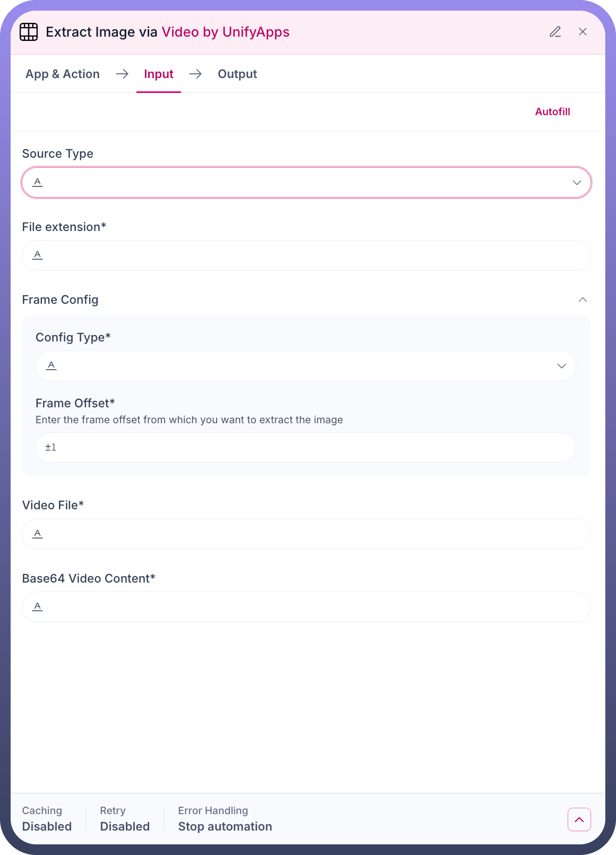Switch to the App & Action tab
Viewport: 616px width, 855px height.
[x=63, y=74]
